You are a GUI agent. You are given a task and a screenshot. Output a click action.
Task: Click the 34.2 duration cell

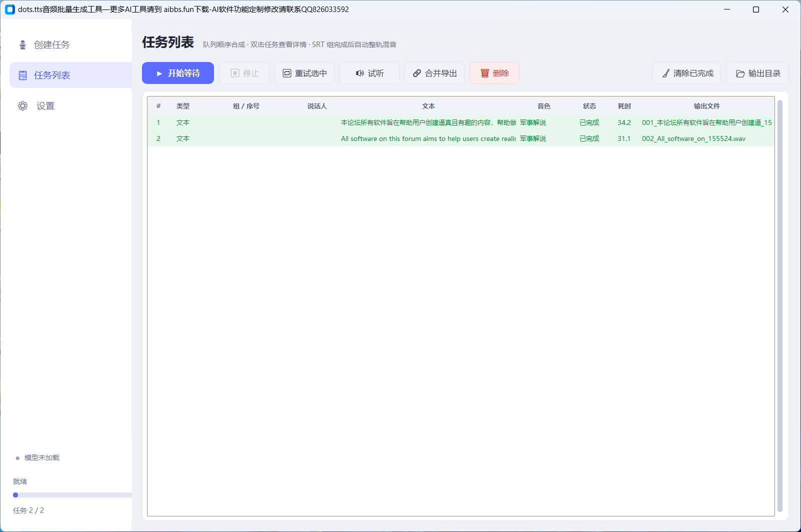click(x=624, y=122)
